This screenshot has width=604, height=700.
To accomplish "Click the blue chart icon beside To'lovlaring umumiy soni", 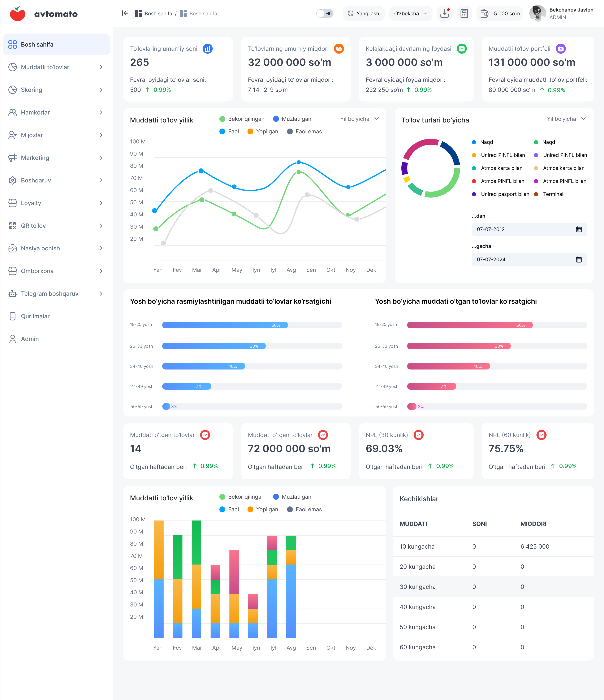I will coord(207,49).
